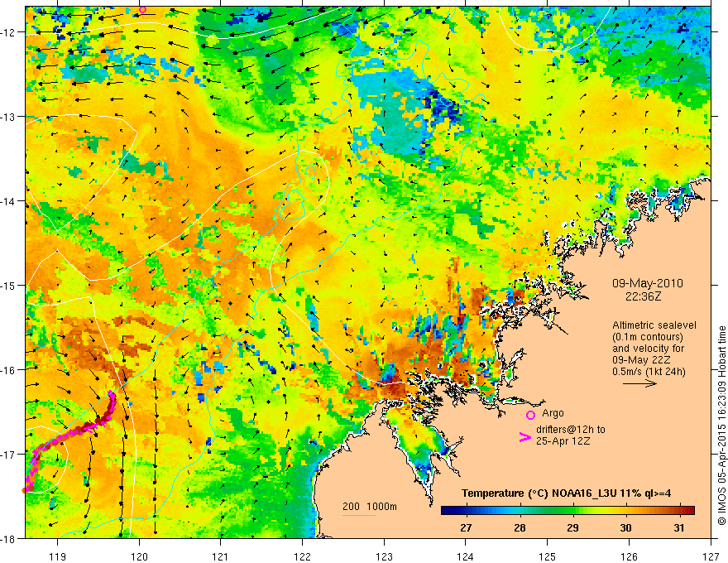Viewport: 728px width, 563px height.
Task: Click the latitude axis label -18
Action: pos(8,538)
